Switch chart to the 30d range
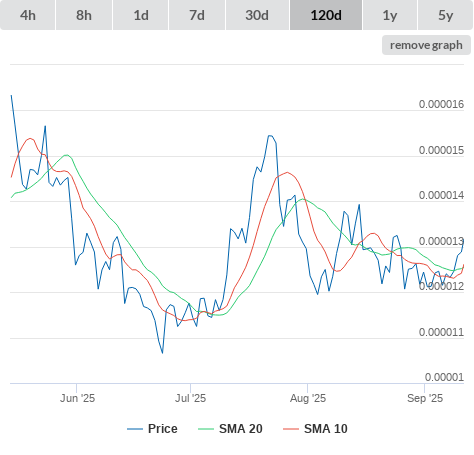The image size is (474, 455). pos(257,15)
